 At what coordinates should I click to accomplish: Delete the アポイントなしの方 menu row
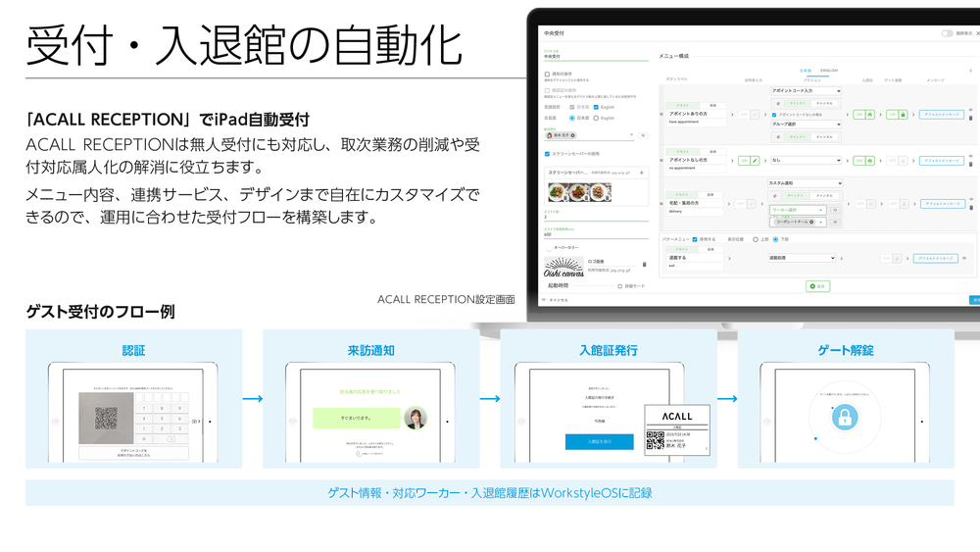tap(970, 165)
